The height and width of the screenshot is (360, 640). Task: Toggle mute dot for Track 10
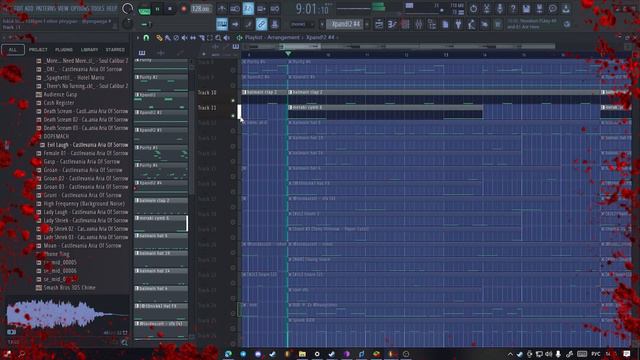tap(233, 100)
